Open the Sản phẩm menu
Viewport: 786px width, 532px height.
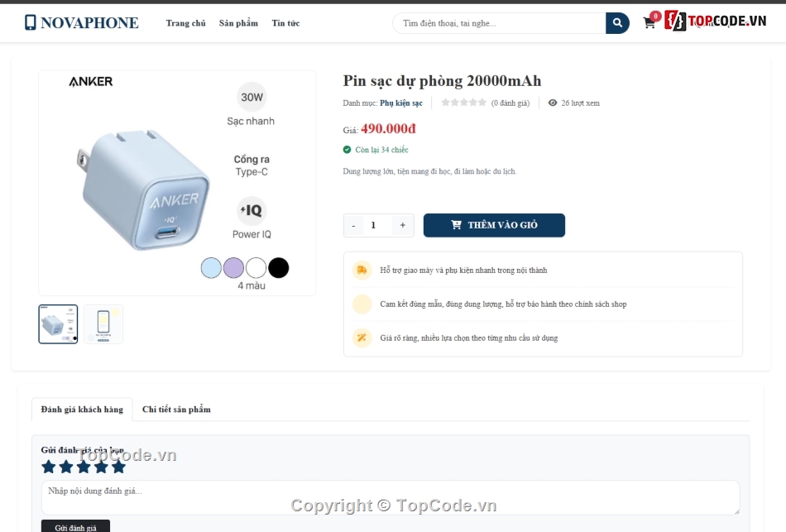point(238,23)
